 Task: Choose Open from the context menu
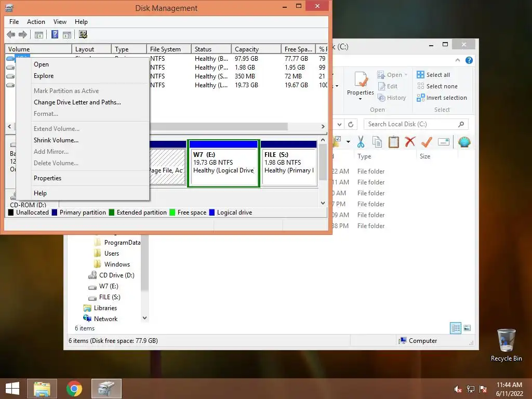coord(83,64)
